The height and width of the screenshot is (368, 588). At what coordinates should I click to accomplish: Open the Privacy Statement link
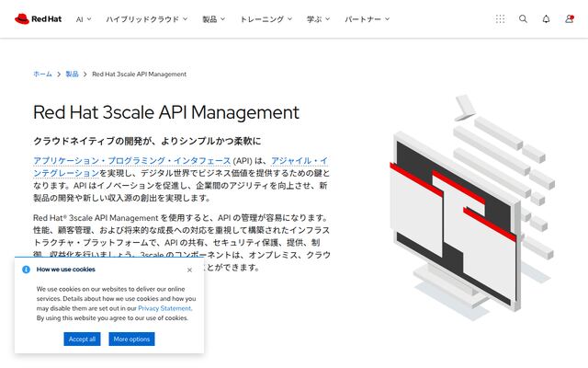click(x=164, y=308)
